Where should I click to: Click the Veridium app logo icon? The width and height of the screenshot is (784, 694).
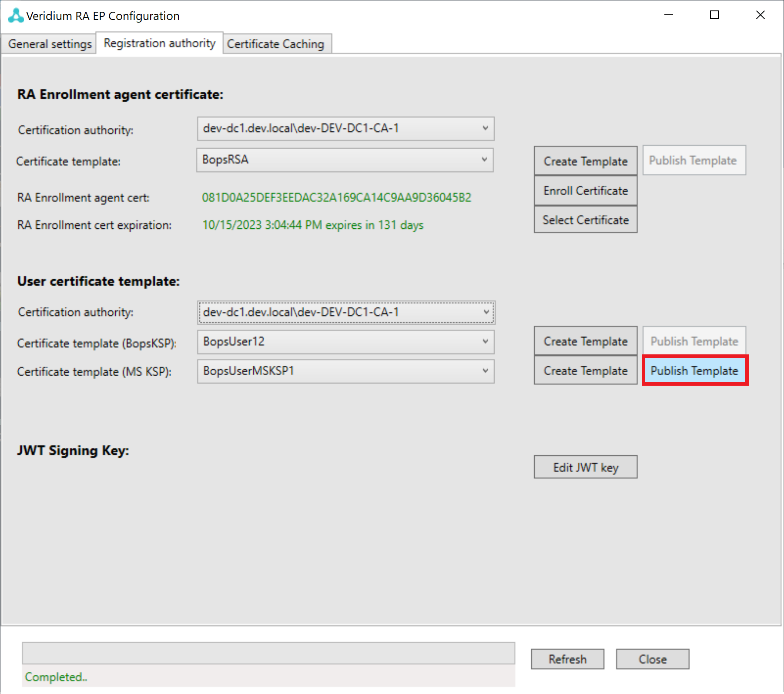tap(16, 16)
